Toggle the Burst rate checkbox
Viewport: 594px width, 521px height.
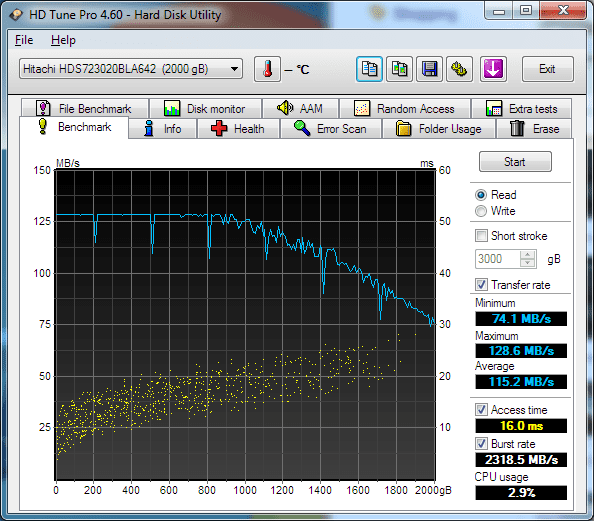481,444
